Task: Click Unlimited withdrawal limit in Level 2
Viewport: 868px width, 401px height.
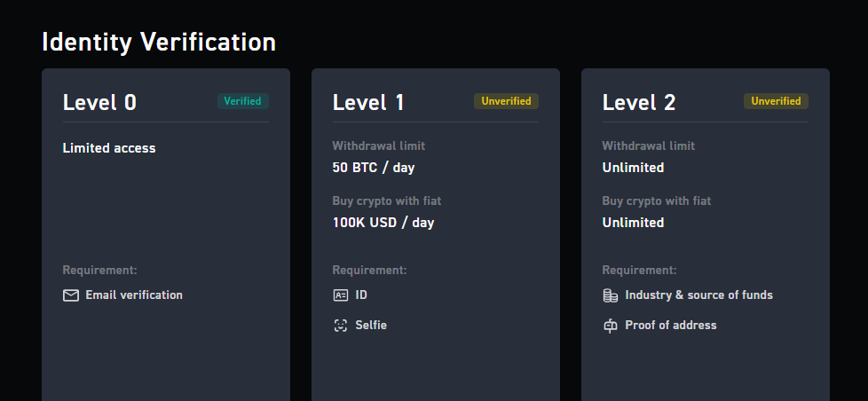Action: coord(634,168)
